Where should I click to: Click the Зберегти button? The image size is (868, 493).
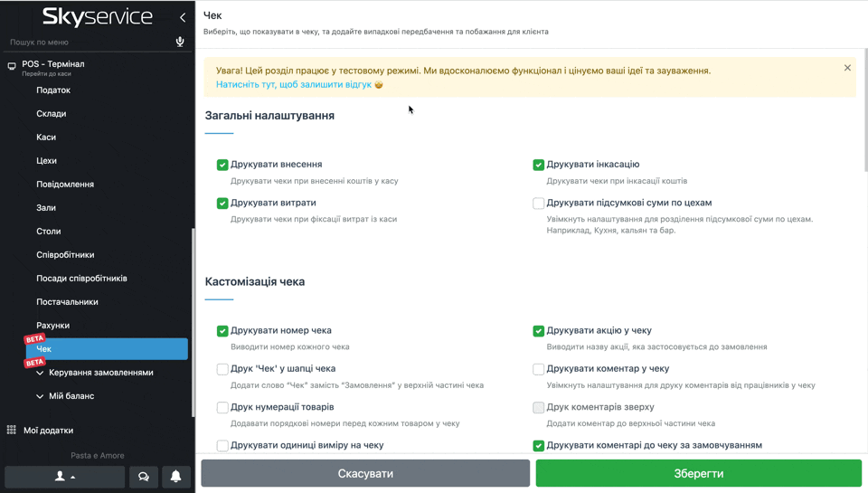698,473
